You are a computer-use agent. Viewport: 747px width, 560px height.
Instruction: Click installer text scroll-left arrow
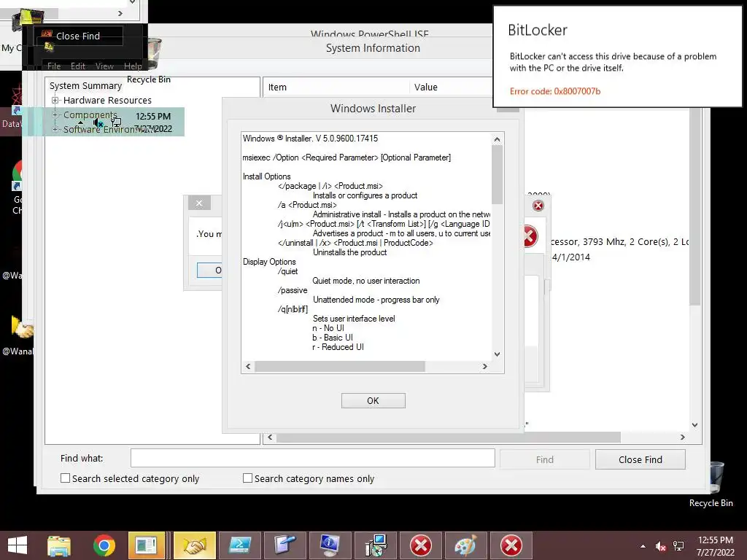click(x=248, y=366)
